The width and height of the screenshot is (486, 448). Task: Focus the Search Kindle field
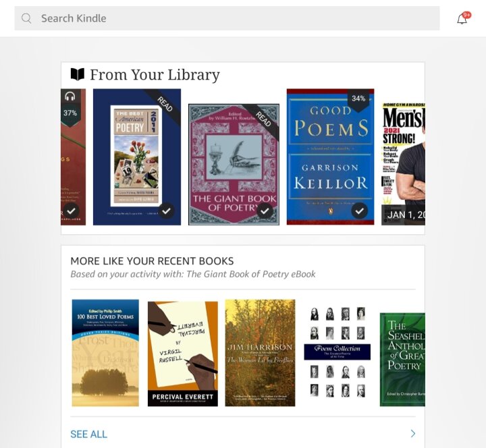227,18
